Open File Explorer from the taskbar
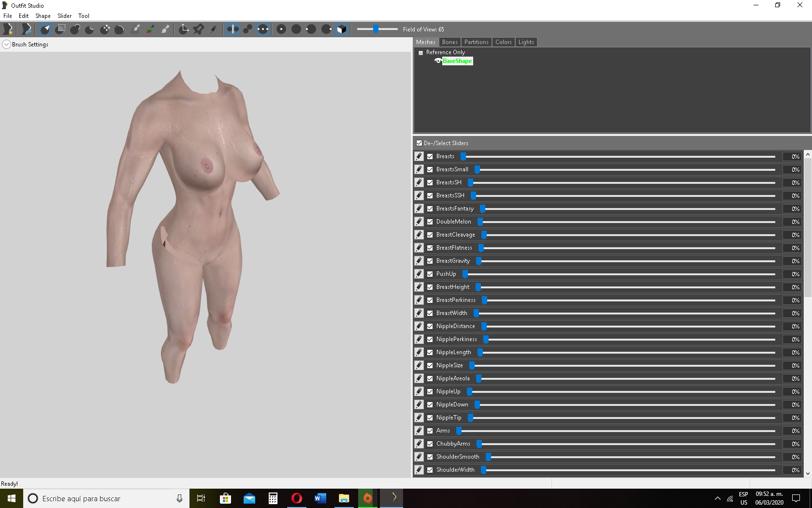Image resolution: width=812 pixels, height=508 pixels. point(344,498)
